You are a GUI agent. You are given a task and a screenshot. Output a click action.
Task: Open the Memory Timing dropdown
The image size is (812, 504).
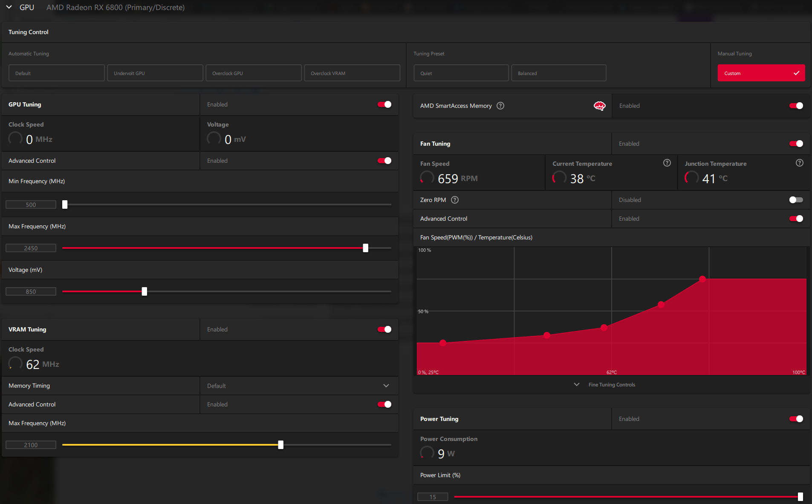click(299, 386)
